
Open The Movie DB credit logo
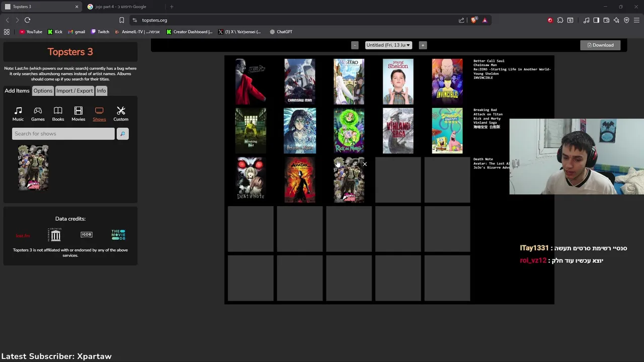pyautogui.click(x=118, y=234)
